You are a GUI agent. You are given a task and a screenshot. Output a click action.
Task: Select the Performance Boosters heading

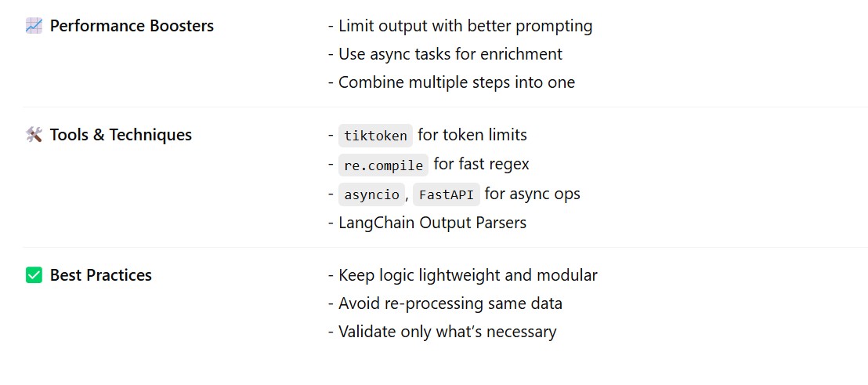click(x=132, y=26)
